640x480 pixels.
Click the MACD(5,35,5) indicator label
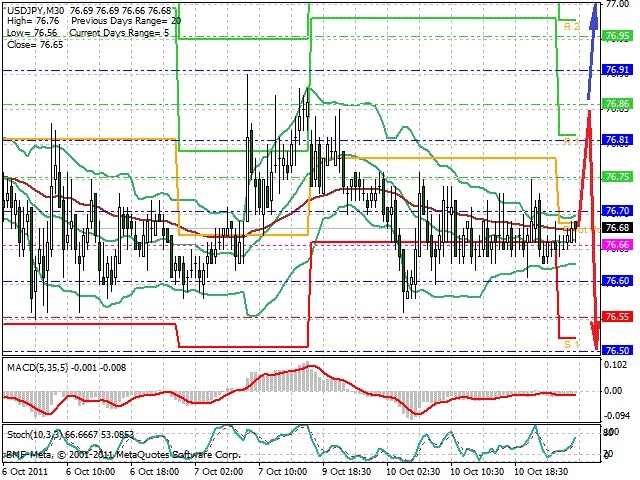click(x=38, y=368)
